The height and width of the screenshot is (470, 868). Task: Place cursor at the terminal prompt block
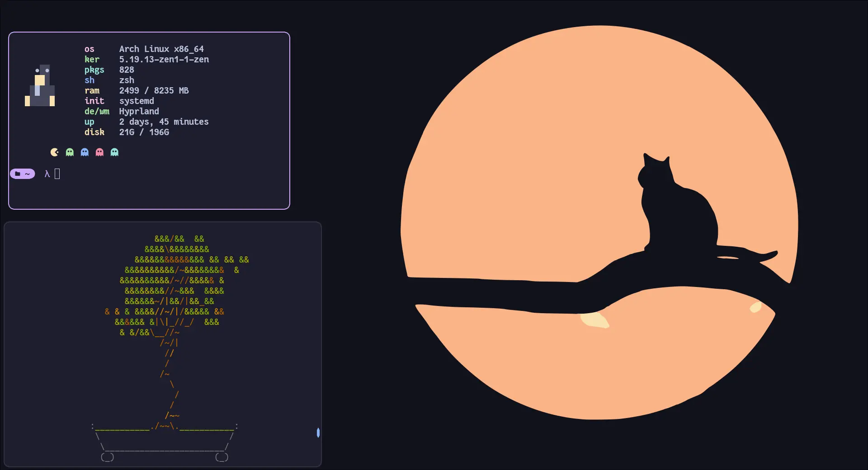[x=57, y=174]
